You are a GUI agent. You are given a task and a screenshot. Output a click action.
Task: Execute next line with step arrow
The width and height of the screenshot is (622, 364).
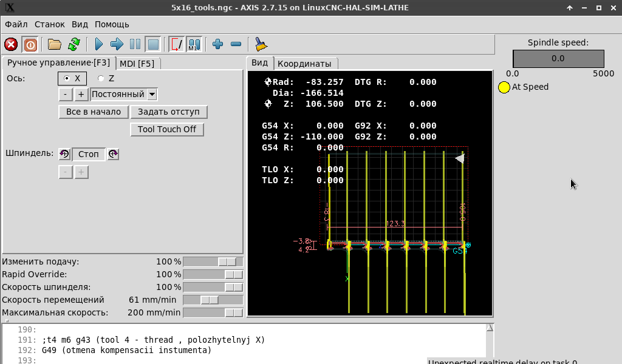pos(117,44)
